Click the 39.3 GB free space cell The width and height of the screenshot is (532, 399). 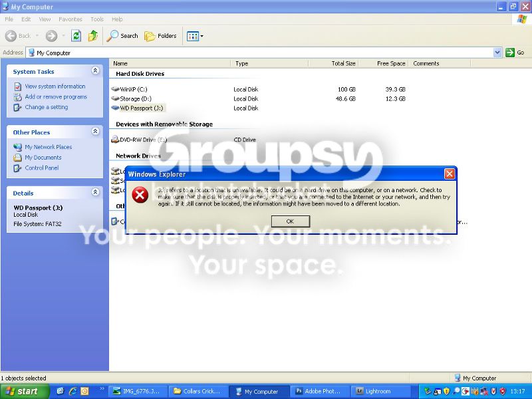(395, 89)
